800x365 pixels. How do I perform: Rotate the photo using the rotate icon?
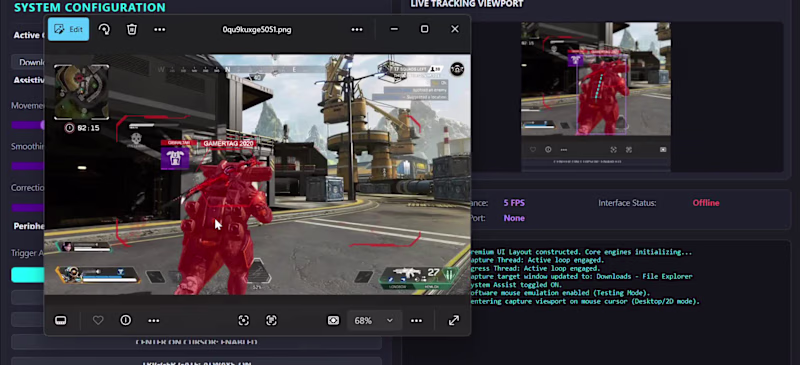click(x=104, y=30)
